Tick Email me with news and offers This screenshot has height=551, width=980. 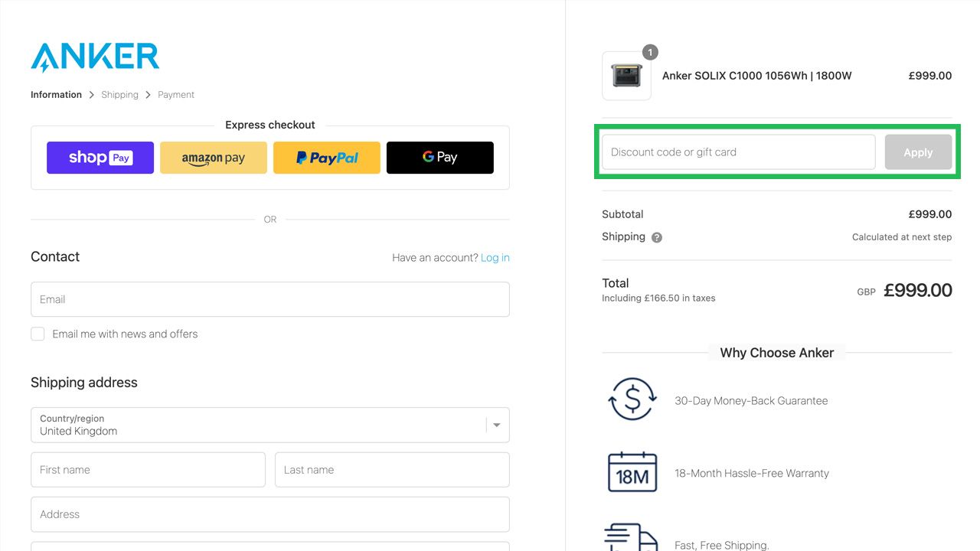(x=38, y=334)
